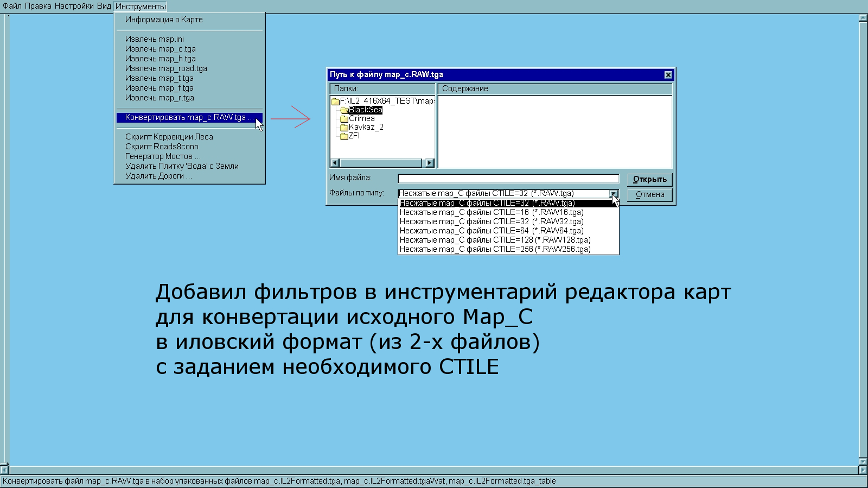This screenshot has height=488, width=868.
Task: Choose Конвертировать map_c.RAW.tga entry
Action: (x=189, y=117)
